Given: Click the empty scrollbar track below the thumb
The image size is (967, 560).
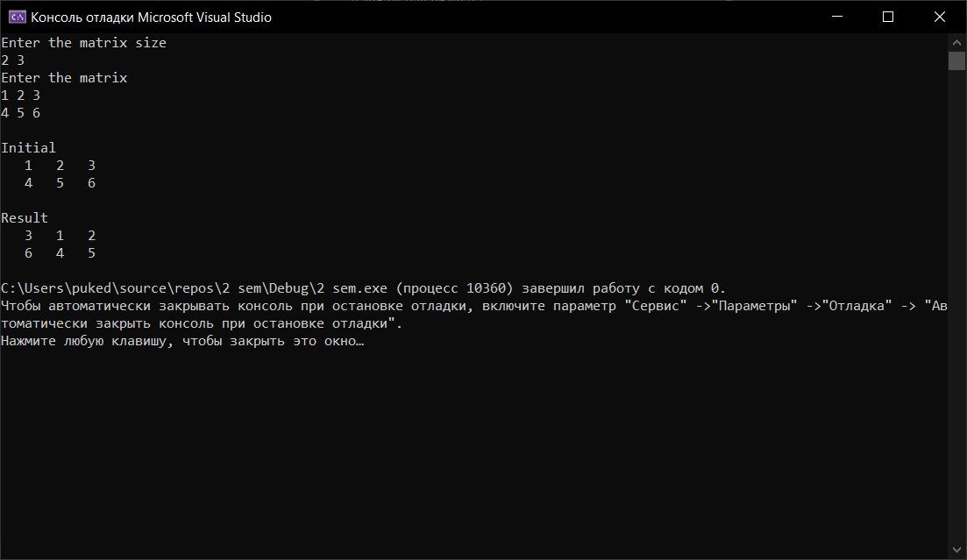Looking at the screenshot, I should coord(956,307).
